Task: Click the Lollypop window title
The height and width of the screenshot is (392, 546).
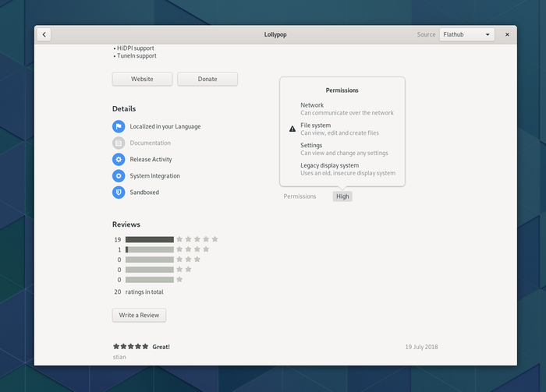Action: click(275, 34)
